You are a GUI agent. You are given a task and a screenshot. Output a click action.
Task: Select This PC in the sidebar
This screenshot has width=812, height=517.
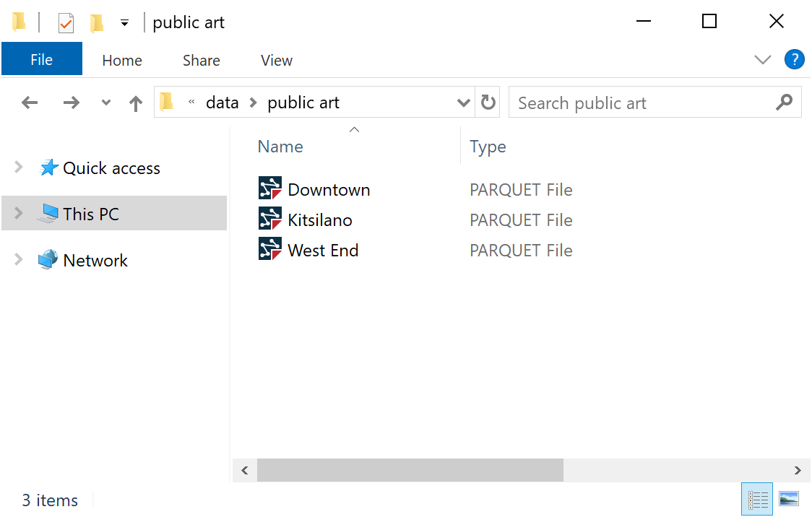(x=90, y=213)
